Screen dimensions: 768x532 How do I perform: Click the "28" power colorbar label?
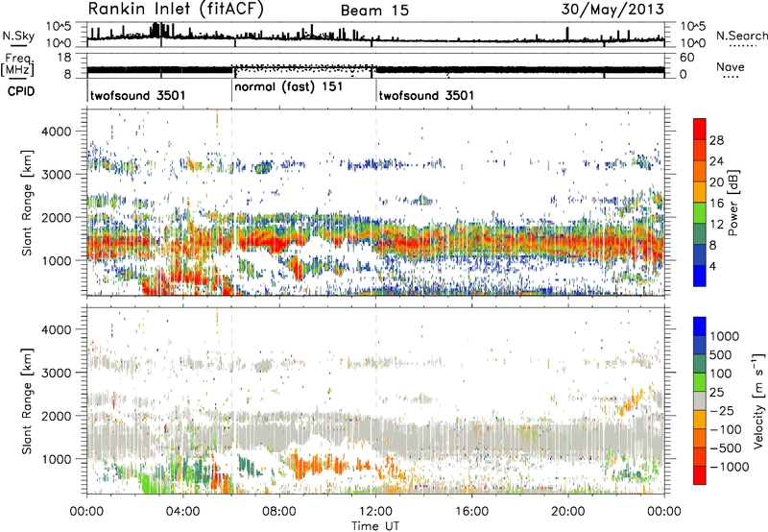tap(716, 140)
